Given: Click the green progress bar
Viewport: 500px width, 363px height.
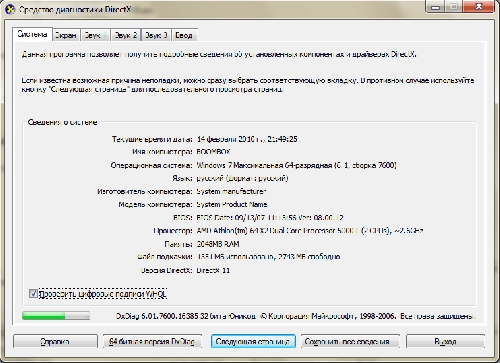Looking at the screenshot, I should click(x=56, y=316).
